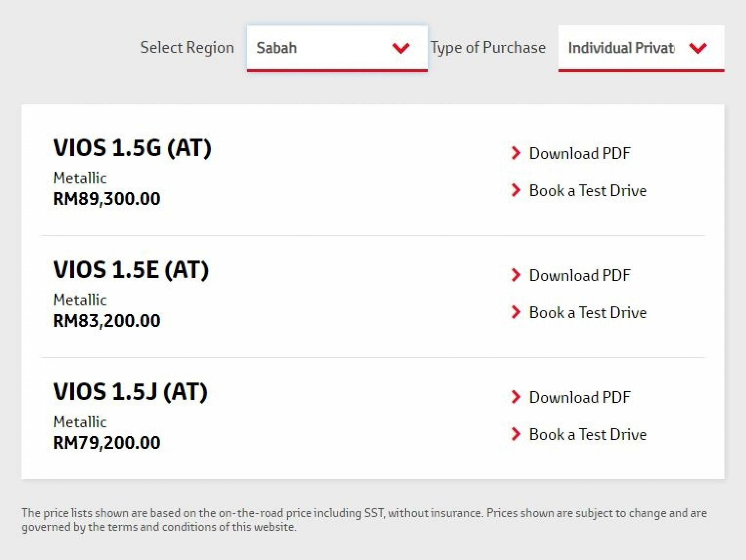Download PDF for VIOS 1.5E (AT)
The height and width of the screenshot is (560, 746).
579,275
